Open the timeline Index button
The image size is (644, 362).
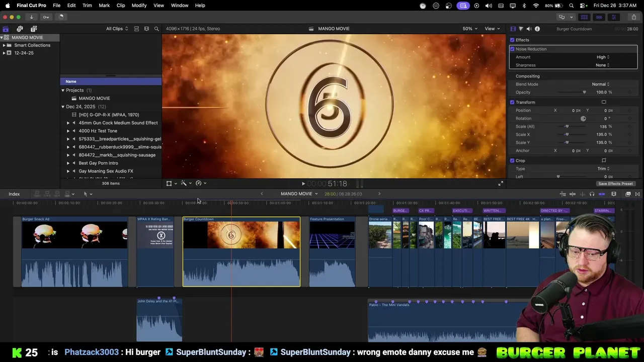tap(14, 194)
